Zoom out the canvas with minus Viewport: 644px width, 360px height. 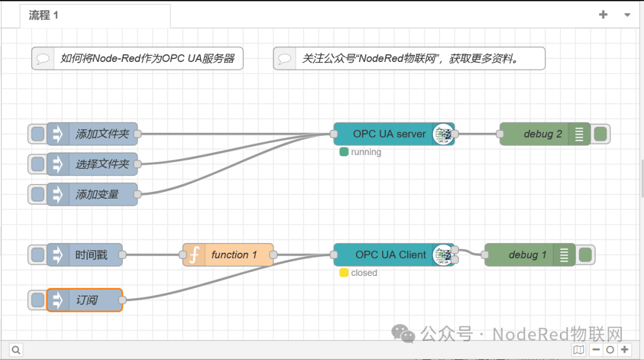(596, 350)
